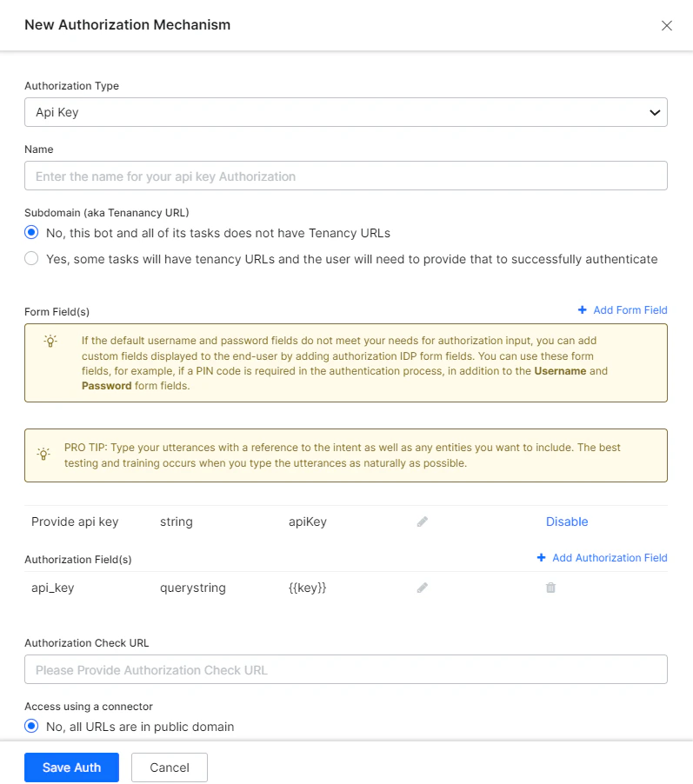693x784 pixels.
Task: Edit the apiKey form field using pencil icon
Action: tap(422, 522)
